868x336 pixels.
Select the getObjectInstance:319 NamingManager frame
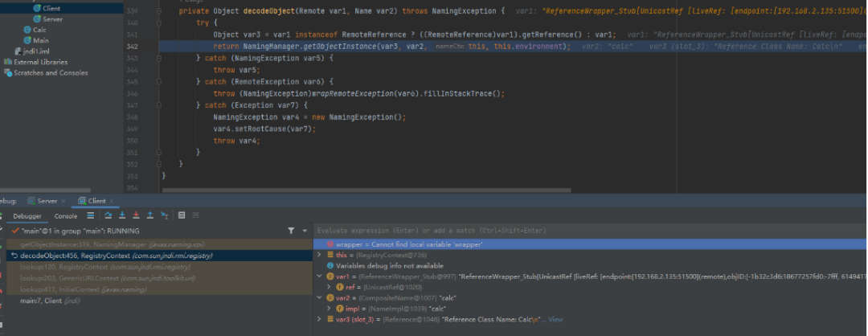(x=159, y=244)
